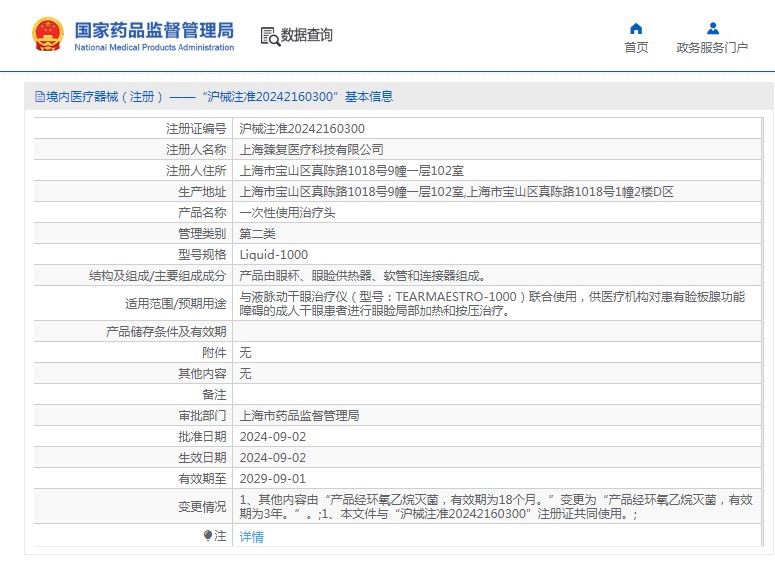Click the 注册证编号 row label
Viewport: 775px width, 566px height.
point(196,129)
